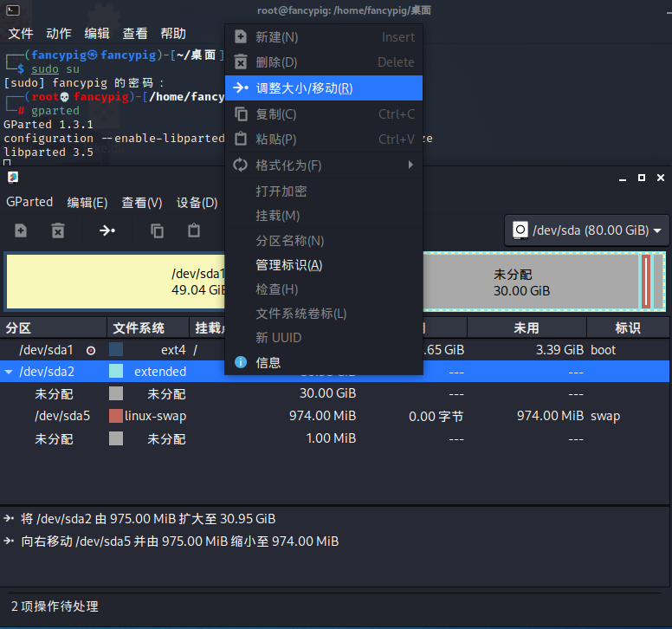Click the copy icon beside 复制(C)
The image size is (672, 629).
[x=241, y=114]
